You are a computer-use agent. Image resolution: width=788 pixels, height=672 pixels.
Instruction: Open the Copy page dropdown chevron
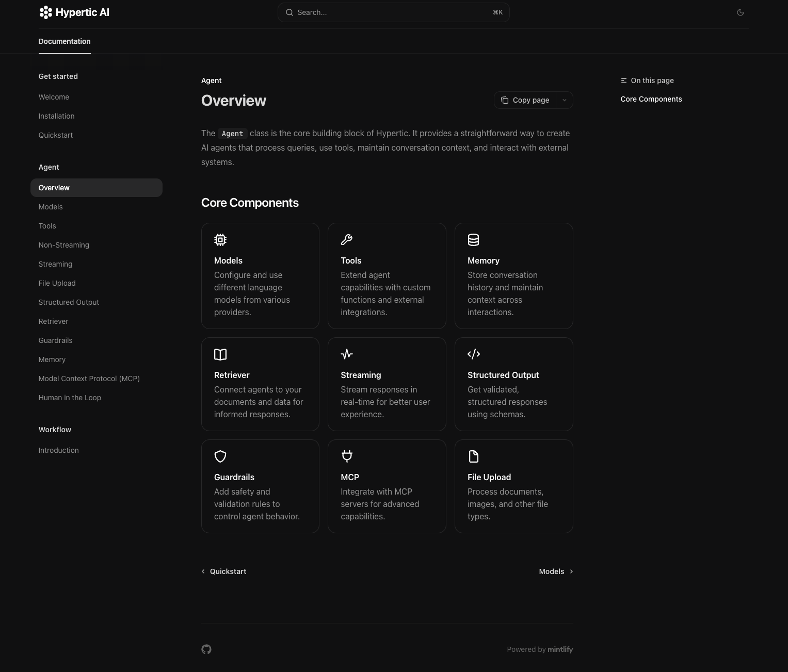[x=564, y=100]
